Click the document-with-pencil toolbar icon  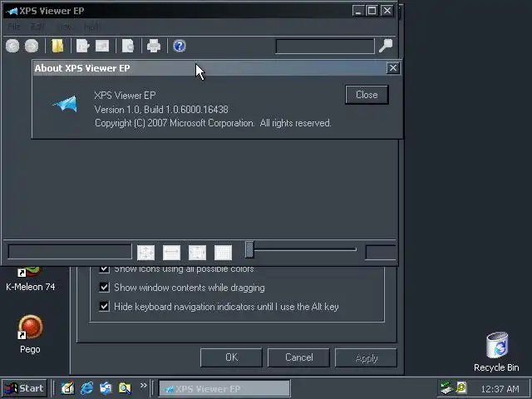83,46
